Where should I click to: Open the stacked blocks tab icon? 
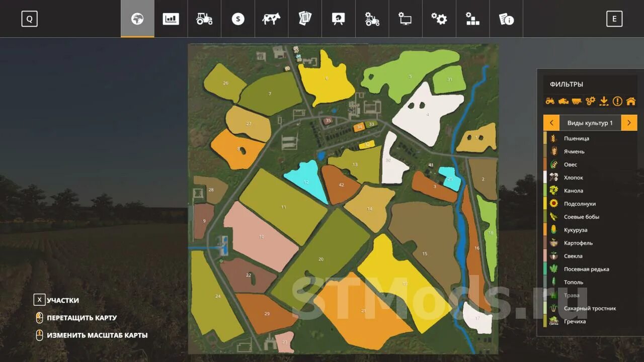pos(472,19)
